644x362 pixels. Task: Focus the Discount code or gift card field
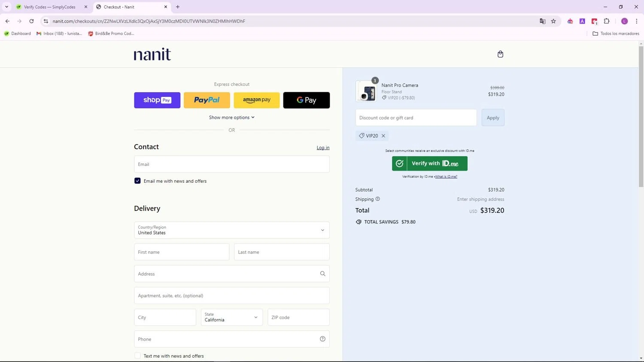pyautogui.click(x=416, y=118)
